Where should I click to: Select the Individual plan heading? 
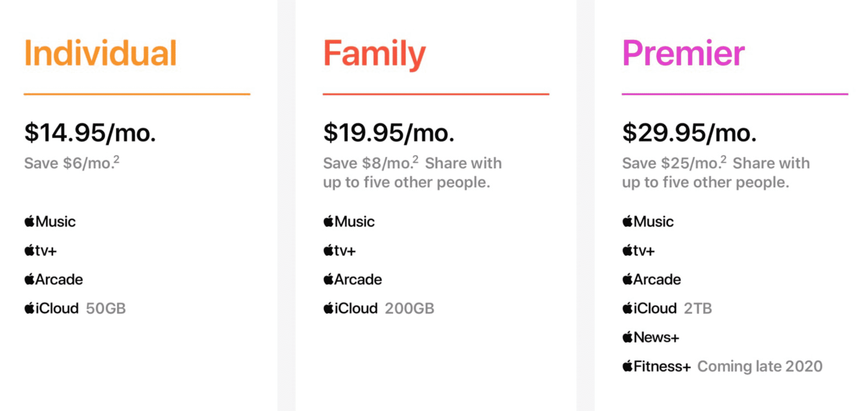click(x=100, y=53)
